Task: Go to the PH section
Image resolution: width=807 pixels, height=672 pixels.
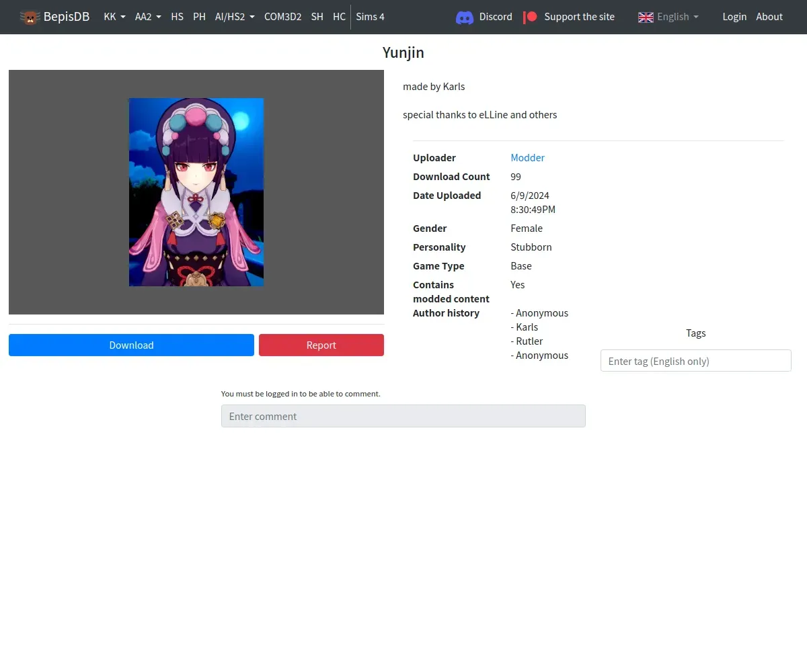Action: click(199, 17)
